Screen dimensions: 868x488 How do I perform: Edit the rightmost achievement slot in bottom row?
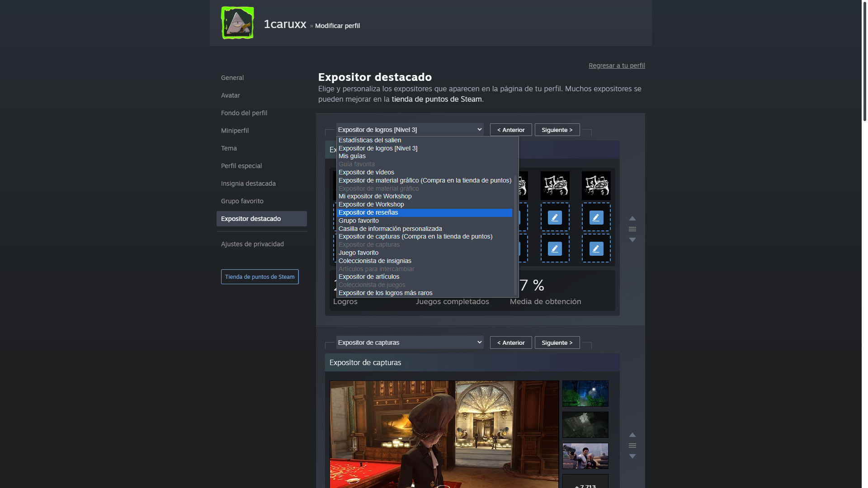click(x=596, y=249)
